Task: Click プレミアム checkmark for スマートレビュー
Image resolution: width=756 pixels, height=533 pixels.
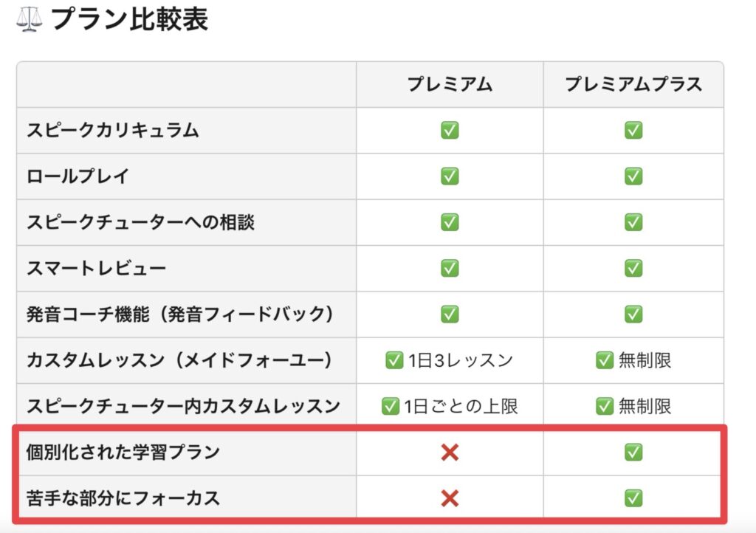Action: [x=450, y=268]
